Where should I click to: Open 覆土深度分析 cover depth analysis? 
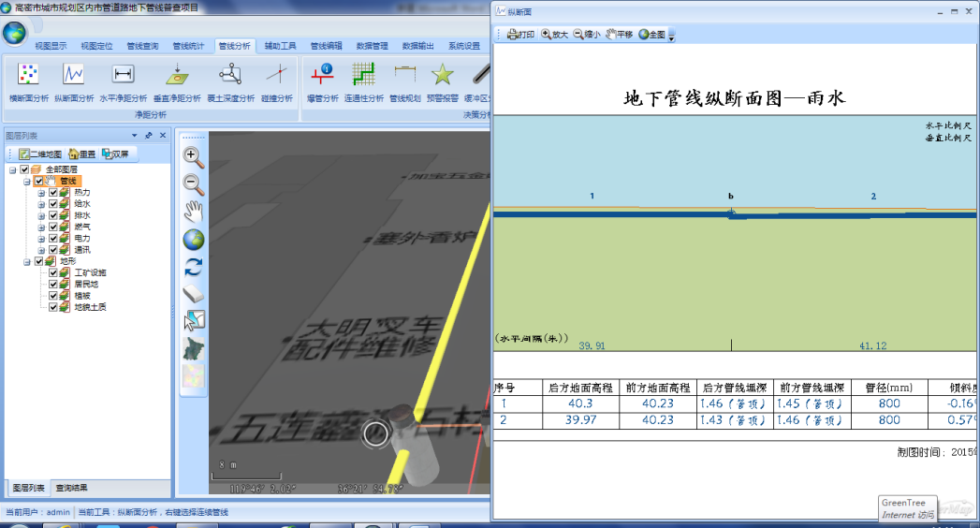230,82
